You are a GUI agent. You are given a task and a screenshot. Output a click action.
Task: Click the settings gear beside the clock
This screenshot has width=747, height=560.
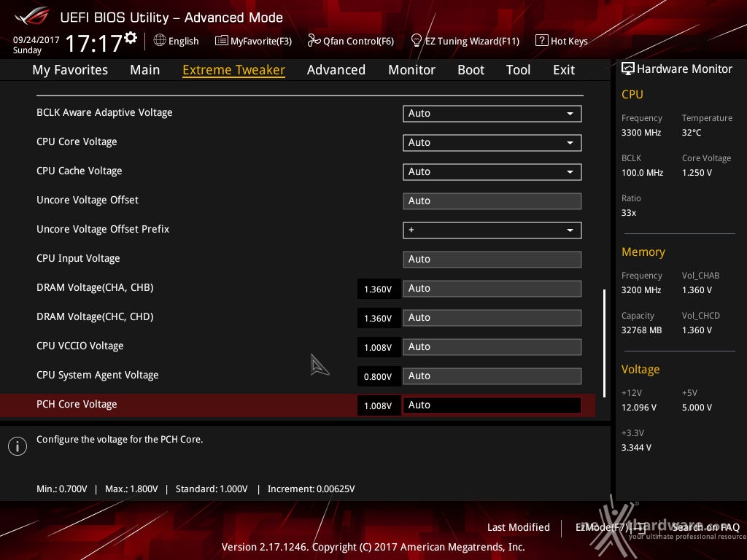(x=131, y=38)
